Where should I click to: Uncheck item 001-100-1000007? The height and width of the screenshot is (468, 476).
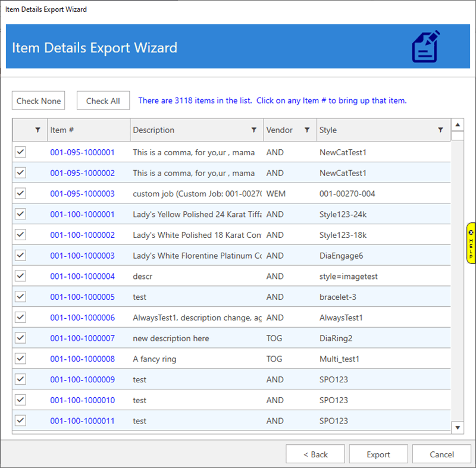point(20,338)
